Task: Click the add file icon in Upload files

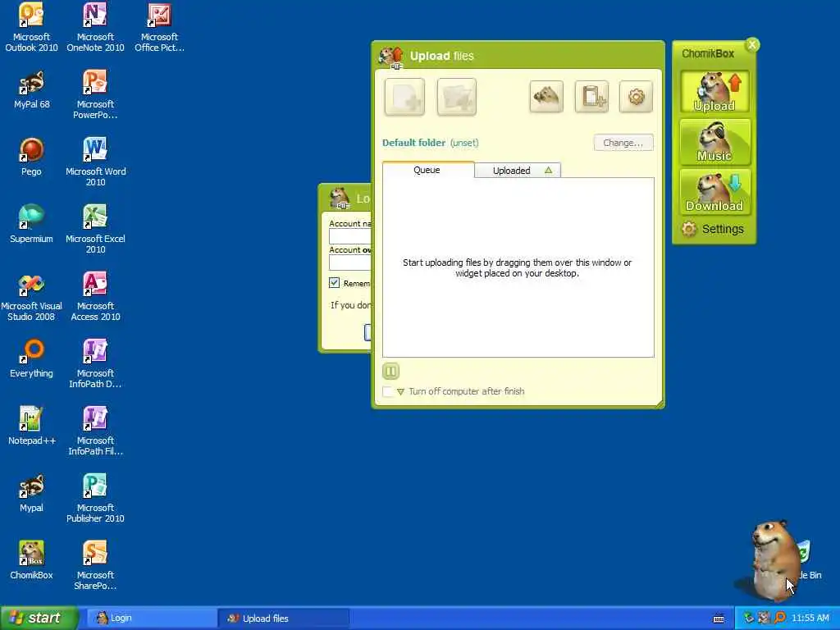Action: 404,97
